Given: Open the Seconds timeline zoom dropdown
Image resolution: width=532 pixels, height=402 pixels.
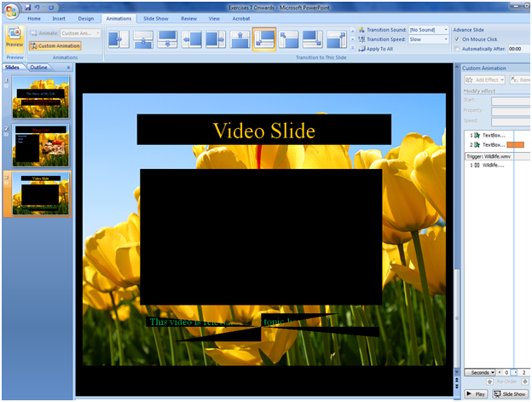Looking at the screenshot, I should 481,373.
